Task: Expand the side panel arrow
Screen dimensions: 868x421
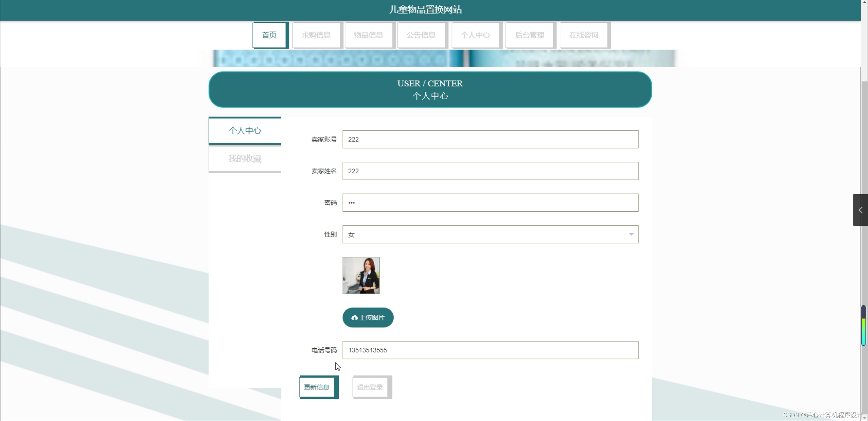Action: click(x=860, y=210)
